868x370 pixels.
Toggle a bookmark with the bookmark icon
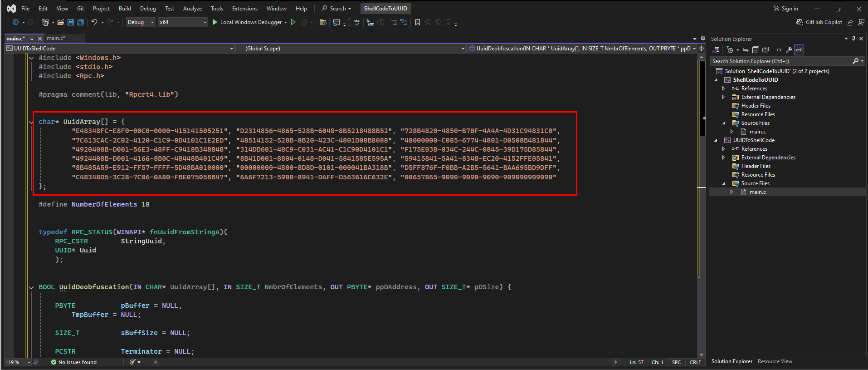pos(418,22)
